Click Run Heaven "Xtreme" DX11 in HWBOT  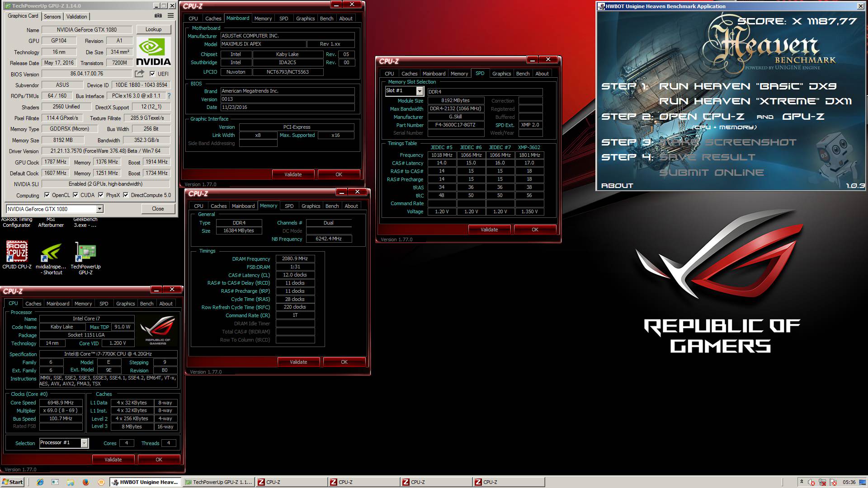click(755, 101)
